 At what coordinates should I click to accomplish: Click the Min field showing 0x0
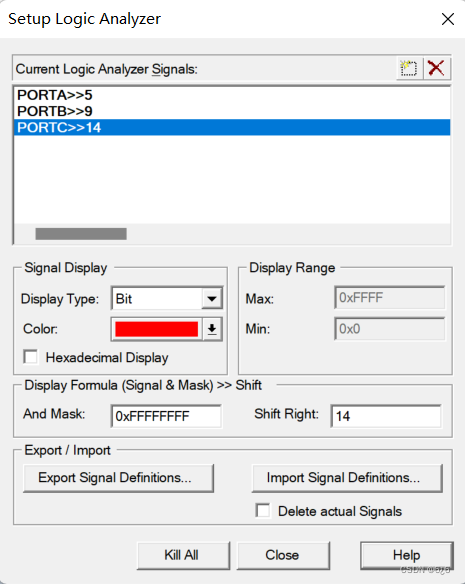click(x=389, y=329)
